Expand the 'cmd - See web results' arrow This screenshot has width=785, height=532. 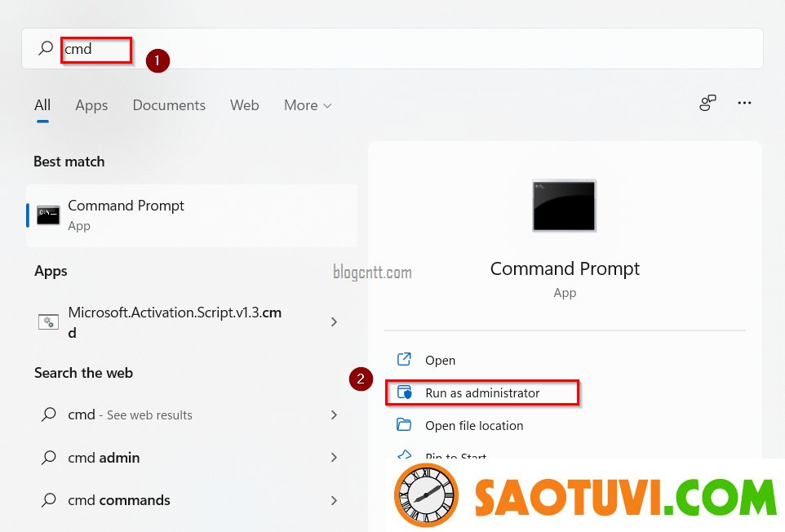[x=334, y=415]
